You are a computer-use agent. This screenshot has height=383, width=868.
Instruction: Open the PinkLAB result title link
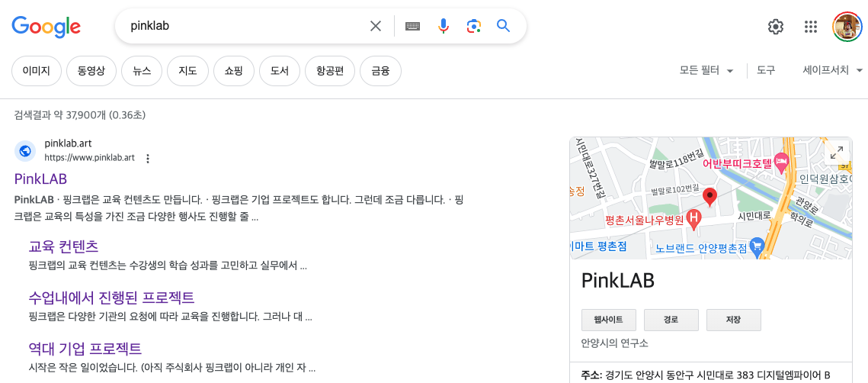coord(40,179)
